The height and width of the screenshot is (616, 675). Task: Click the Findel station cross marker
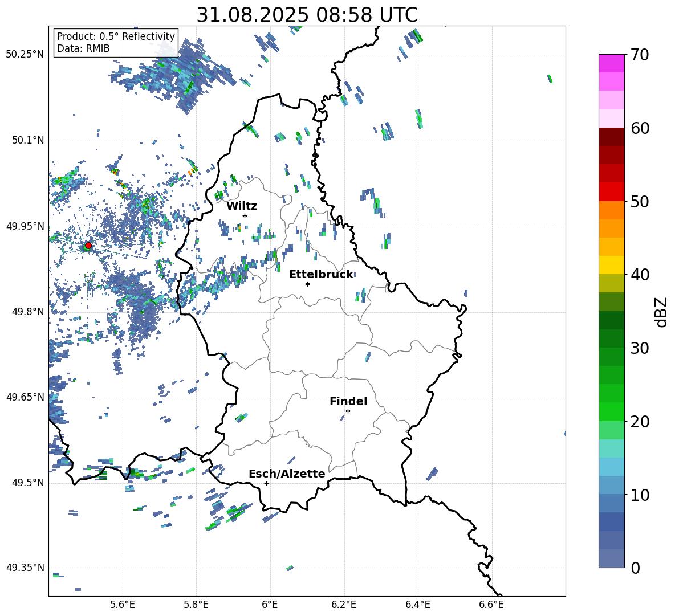pyautogui.click(x=348, y=411)
